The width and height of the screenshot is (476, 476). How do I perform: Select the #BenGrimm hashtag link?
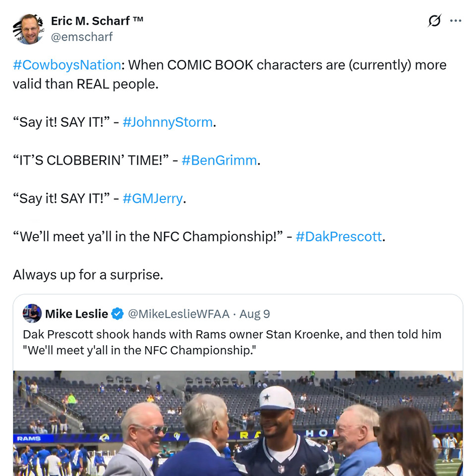point(219,160)
